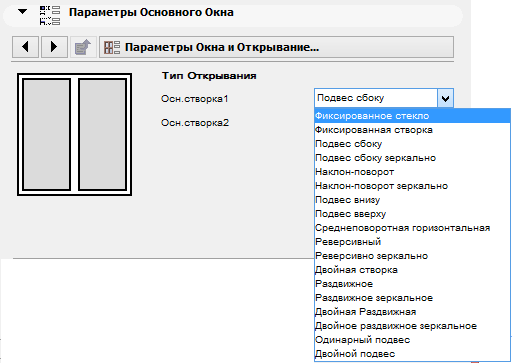
Task: Click the parameters list icon beside panel title
Action: (x=50, y=15)
